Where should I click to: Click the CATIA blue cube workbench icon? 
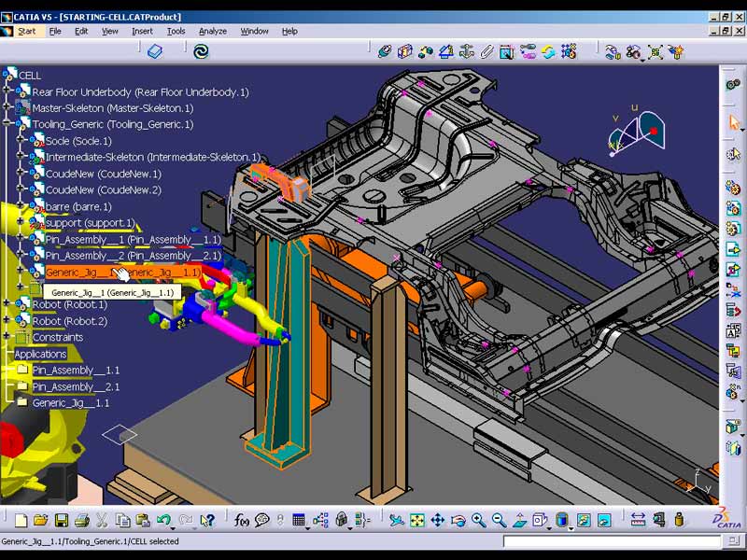point(156,51)
